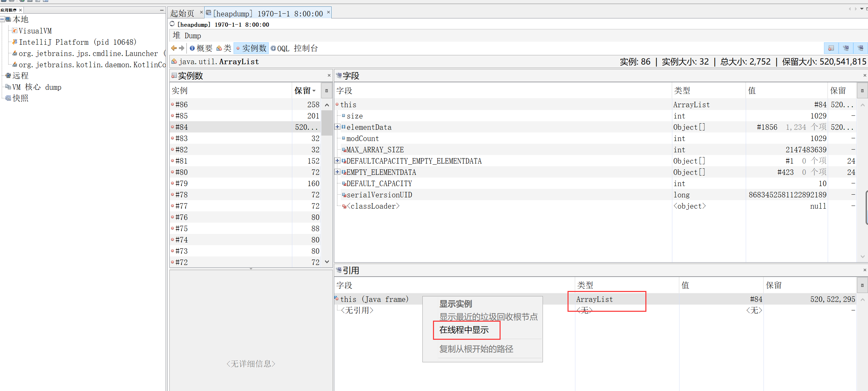
Task: Click the forward navigation arrow in heap dump toolbar
Action: [182, 48]
